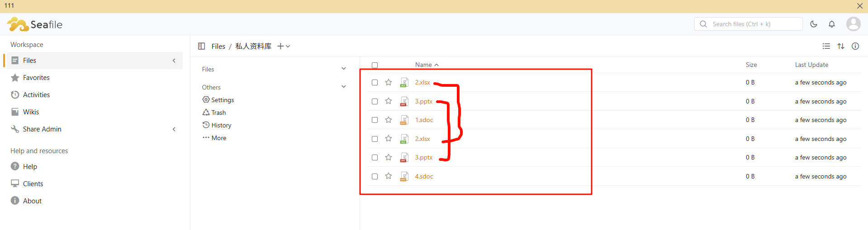Tick the select-all checkbox in header
Screen dimensions: 868x230
point(375,65)
